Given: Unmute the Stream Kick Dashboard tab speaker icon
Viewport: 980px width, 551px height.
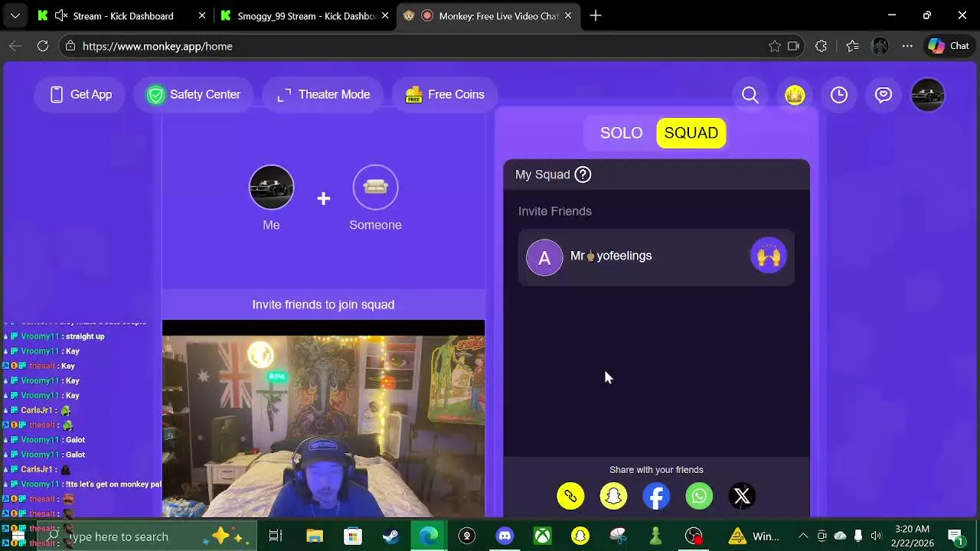Looking at the screenshot, I should point(61,16).
